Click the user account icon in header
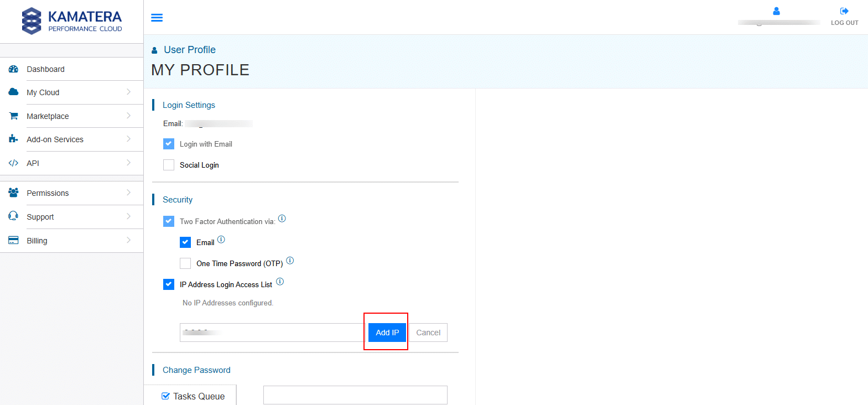868x405 pixels. pyautogui.click(x=776, y=11)
